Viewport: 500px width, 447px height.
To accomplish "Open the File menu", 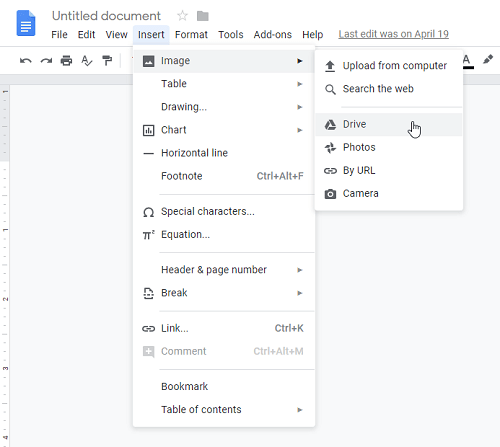I will click(59, 34).
